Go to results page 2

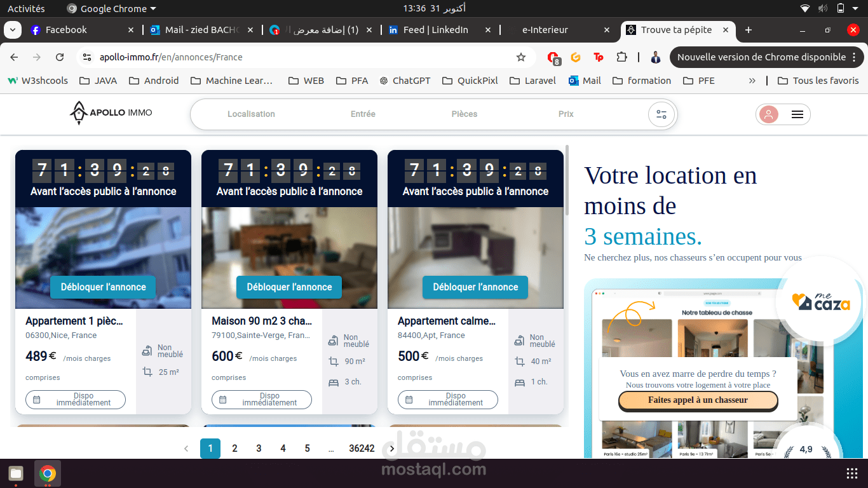[x=234, y=449]
